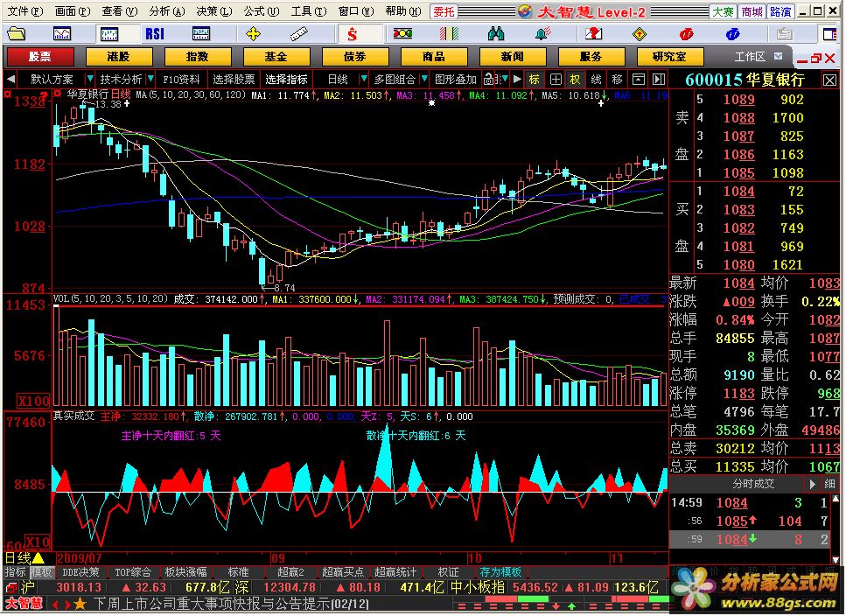Viewport: 846px width, 616px height.
Task: Switch to the 基金 tab
Action: pyautogui.click(x=276, y=56)
